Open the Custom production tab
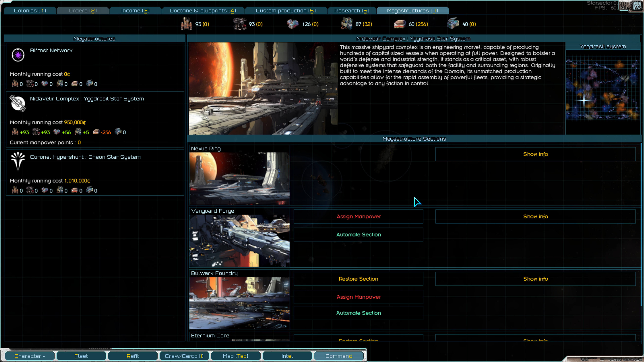Screen dimensions: 644x362 click(x=286, y=11)
